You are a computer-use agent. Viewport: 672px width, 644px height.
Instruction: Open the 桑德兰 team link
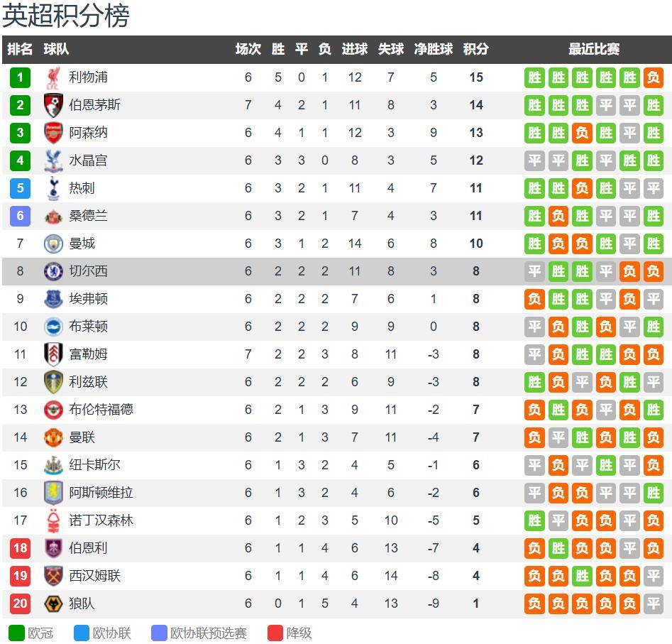(88, 216)
